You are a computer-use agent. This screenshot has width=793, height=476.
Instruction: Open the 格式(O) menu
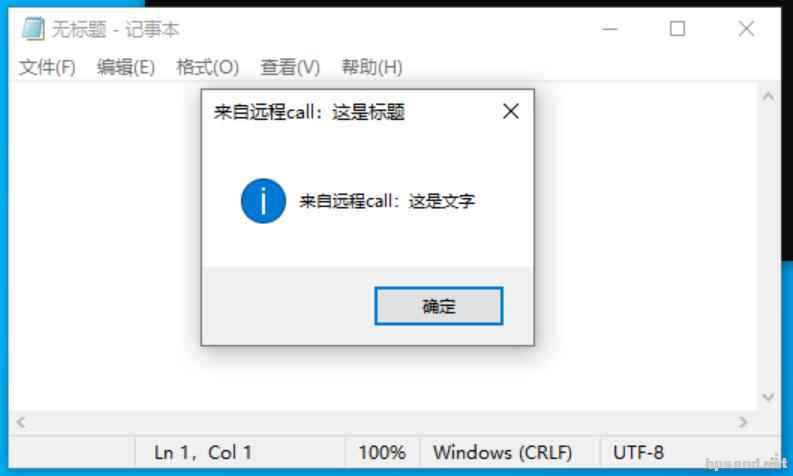207,67
